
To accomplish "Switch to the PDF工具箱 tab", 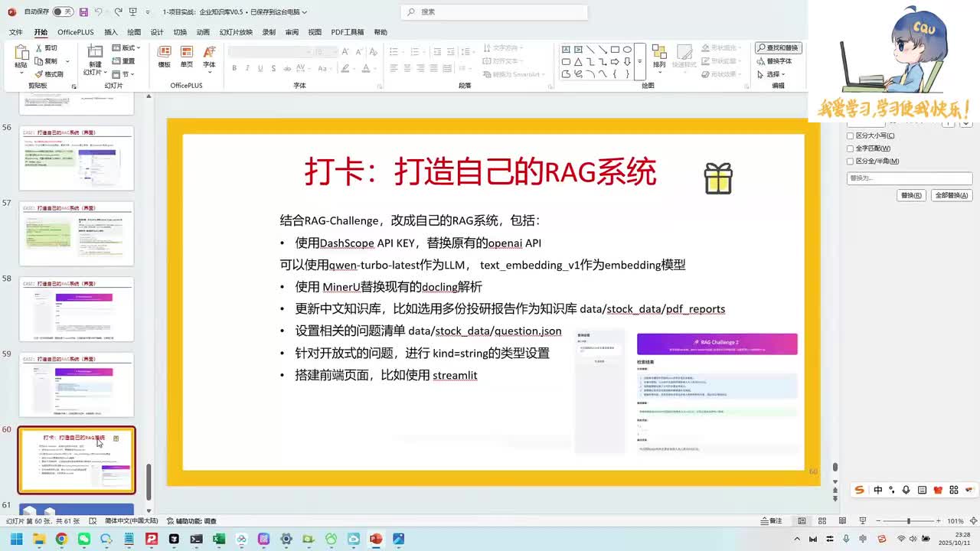I will coord(348,32).
